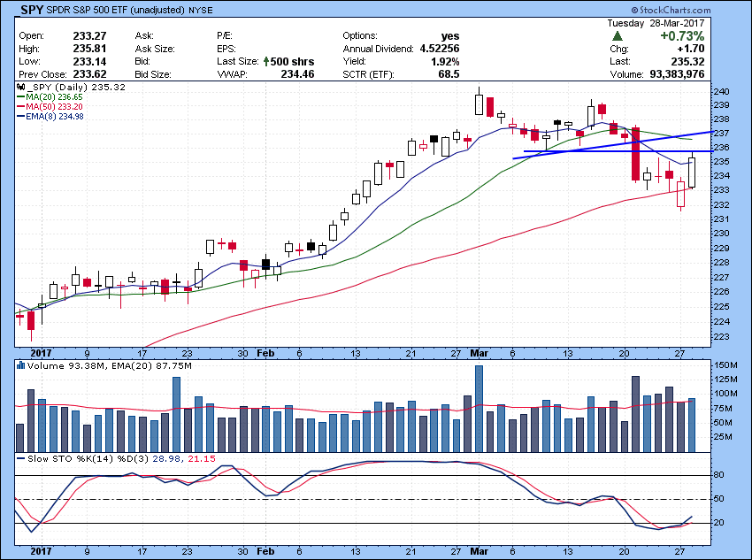Click the blue dash before Slow STO label

point(20,459)
